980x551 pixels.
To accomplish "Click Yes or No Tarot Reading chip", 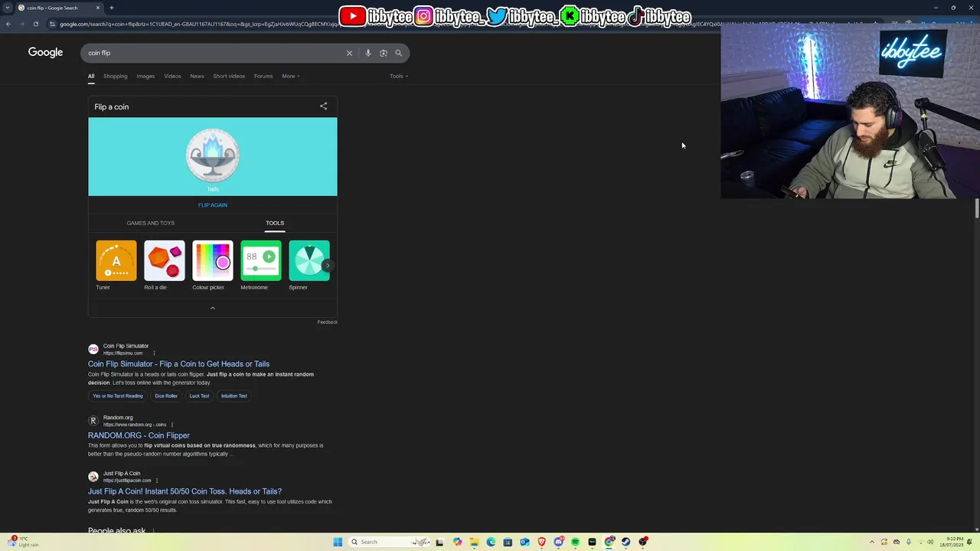I will click(118, 396).
